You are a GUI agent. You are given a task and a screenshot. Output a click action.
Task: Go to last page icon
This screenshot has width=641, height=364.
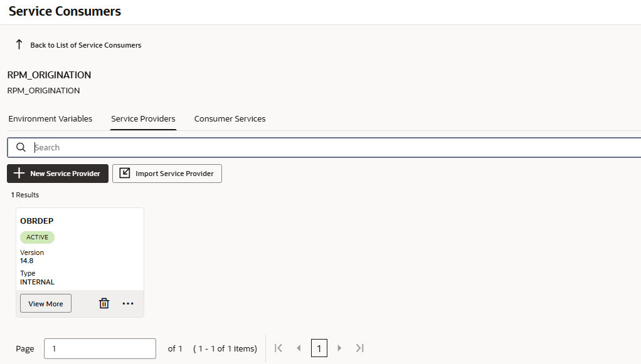point(360,348)
